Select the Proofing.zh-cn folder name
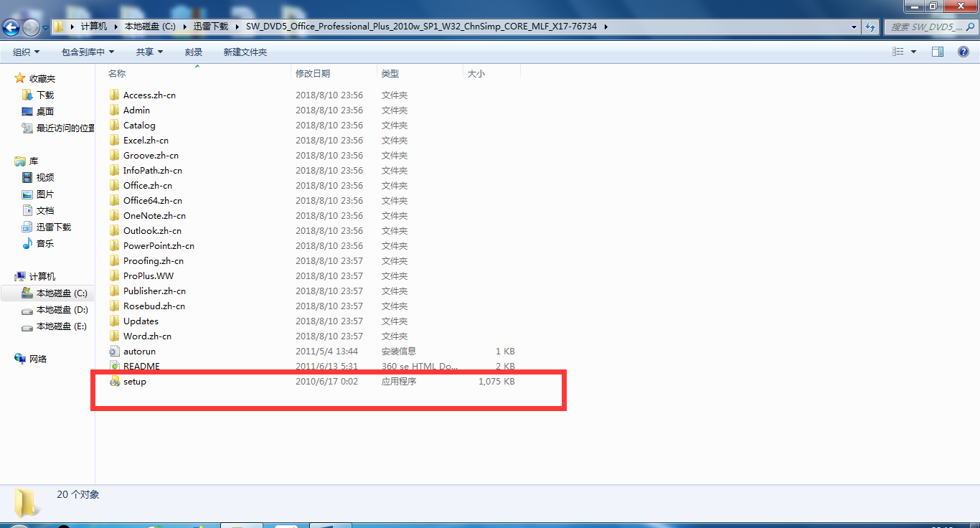Viewport: 980px width, 528px height. 154,261
